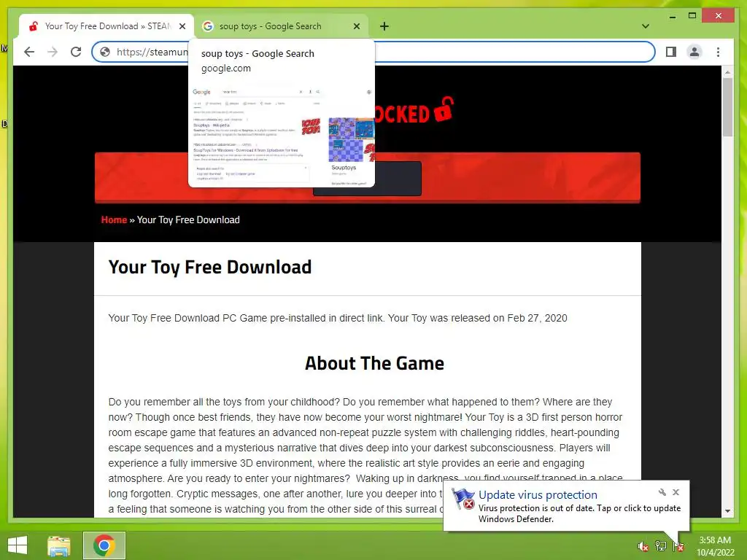Click page scrollbar up arrow
Viewport: 747px width, 560px height.
(x=727, y=72)
